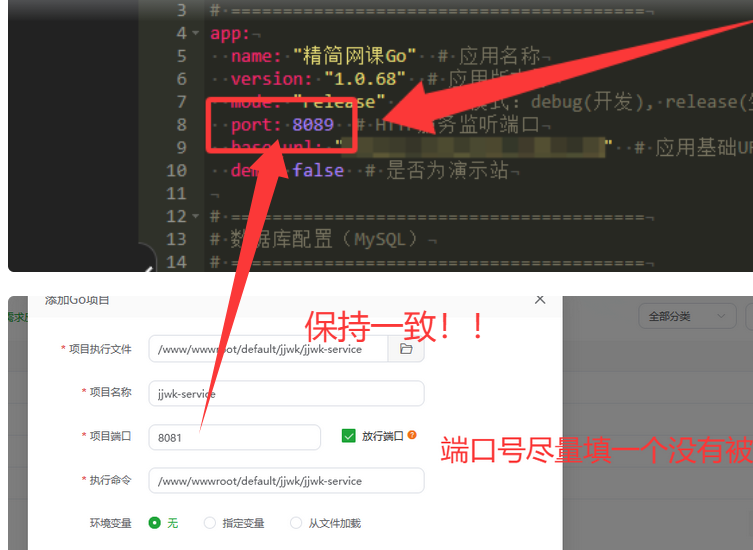Click the false value on line 10
The height and width of the screenshot is (550, 753).
click(x=318, y=171)
